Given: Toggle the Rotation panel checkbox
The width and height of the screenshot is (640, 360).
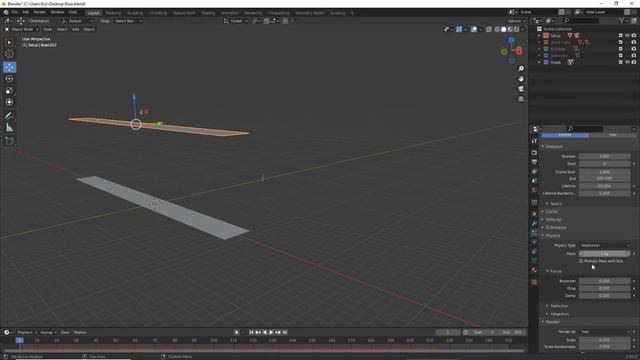Looking at the screenshot, I should point(547,227).
